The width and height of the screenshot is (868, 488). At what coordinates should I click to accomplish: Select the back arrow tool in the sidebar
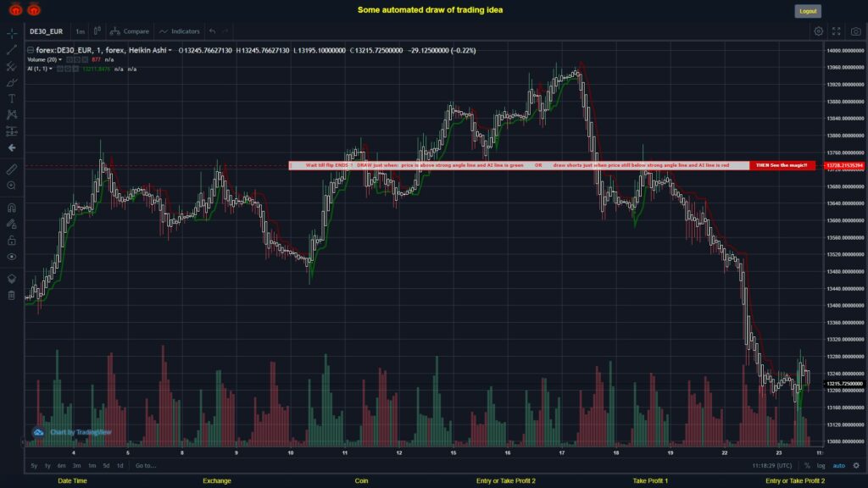click(x=12, y=147)
